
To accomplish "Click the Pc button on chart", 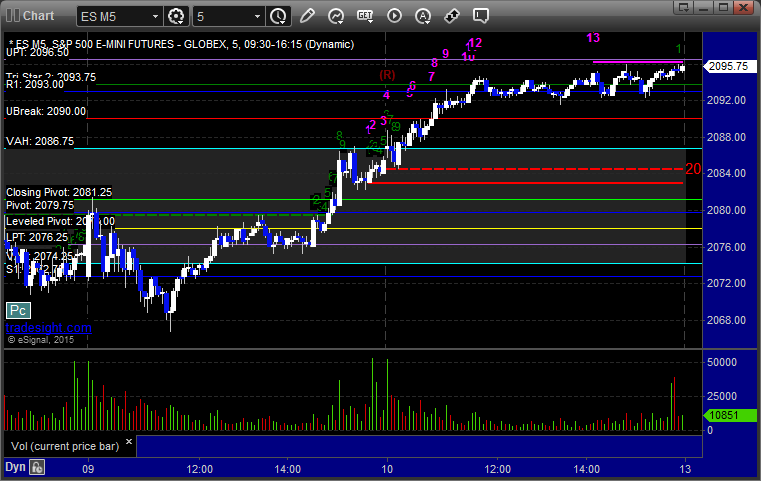I will (18, 311).
